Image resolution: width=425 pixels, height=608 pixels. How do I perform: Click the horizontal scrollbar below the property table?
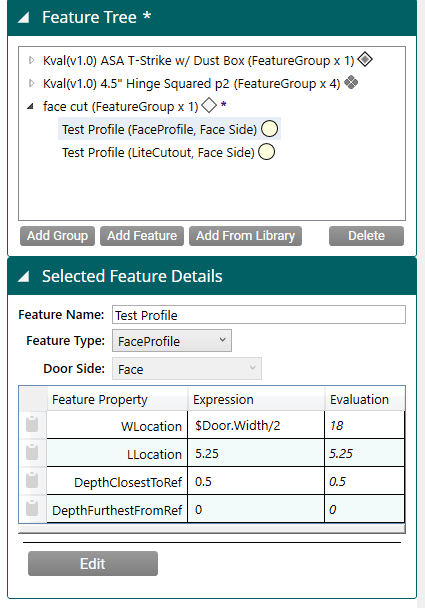tap(212, 528)
